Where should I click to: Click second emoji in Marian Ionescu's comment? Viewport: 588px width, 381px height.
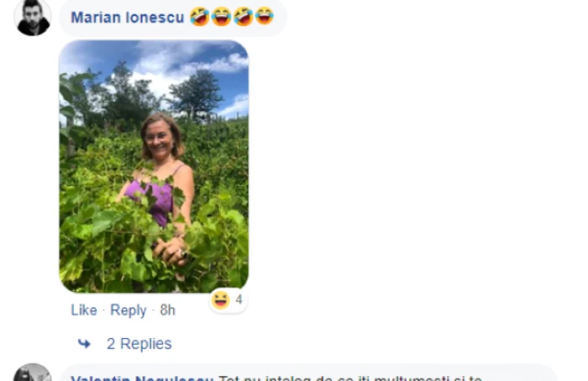(x=221, y=17)
